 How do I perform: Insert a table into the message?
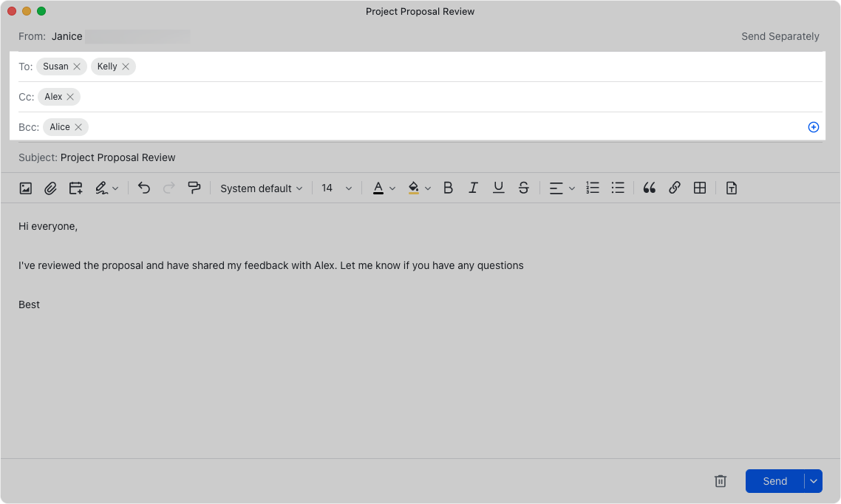tap(699, 188)
